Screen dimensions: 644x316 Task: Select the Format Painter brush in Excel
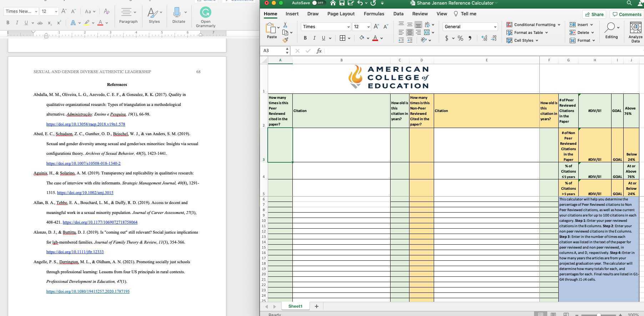285,40
